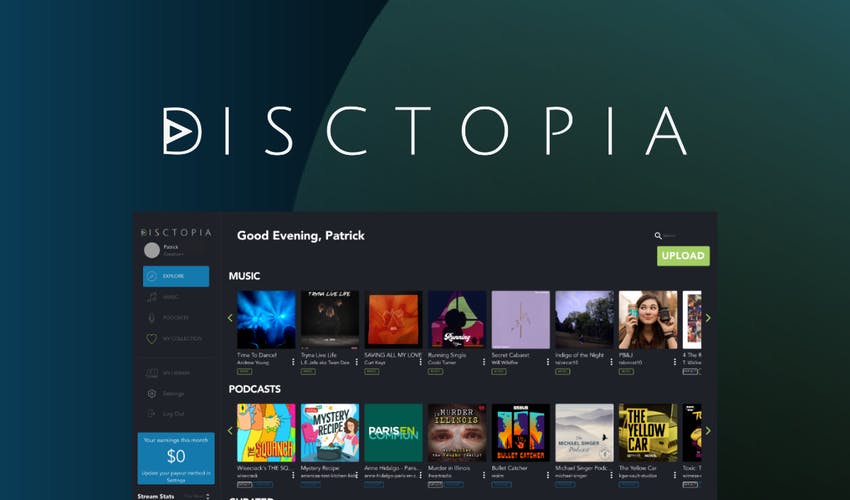Click the PODCASTS section heading
The width and height of the screenshot is (850, 500).
pyautogui.click(x=255, y=389)
